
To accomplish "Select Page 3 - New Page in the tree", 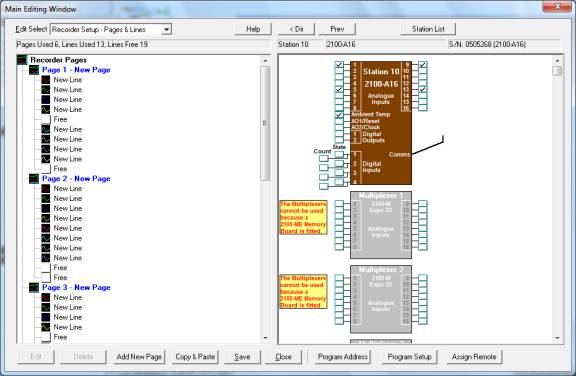I will (76, 288).
